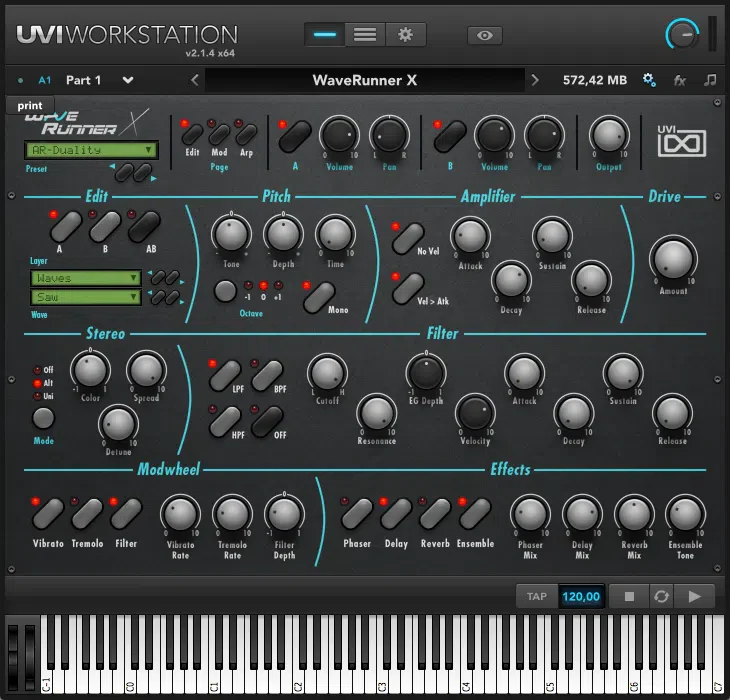Switch to the Arp page
The height and width of the screenshot is (700, 730).
tap(246, 135)
